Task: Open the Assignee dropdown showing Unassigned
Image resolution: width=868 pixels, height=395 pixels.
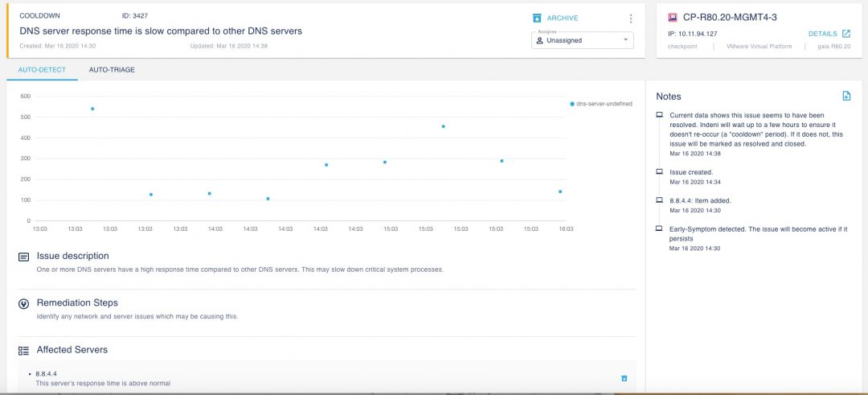Action: [x=582, y=40]
